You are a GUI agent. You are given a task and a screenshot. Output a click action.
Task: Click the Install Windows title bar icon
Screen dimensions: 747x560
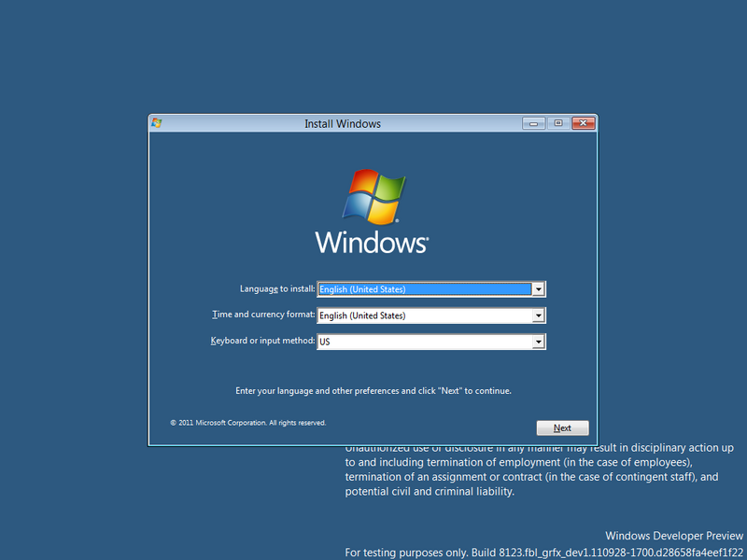[x=157, y=123]
